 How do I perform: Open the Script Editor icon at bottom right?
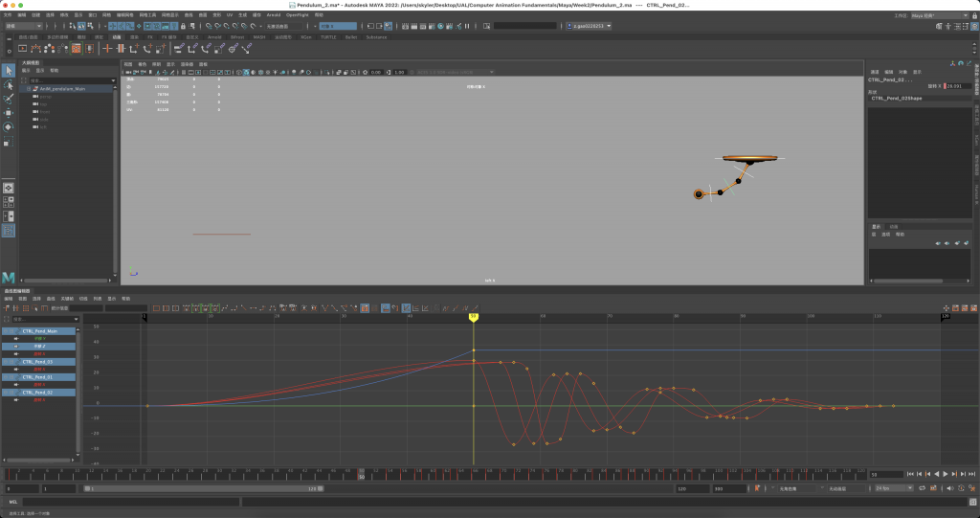(x=973, y=501)
